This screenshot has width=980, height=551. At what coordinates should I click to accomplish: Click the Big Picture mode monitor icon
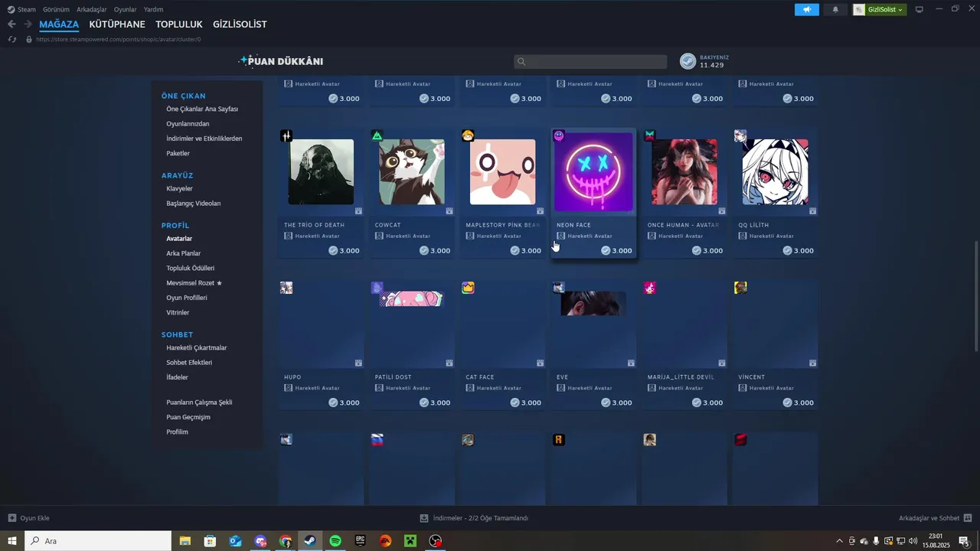(920, 9)
